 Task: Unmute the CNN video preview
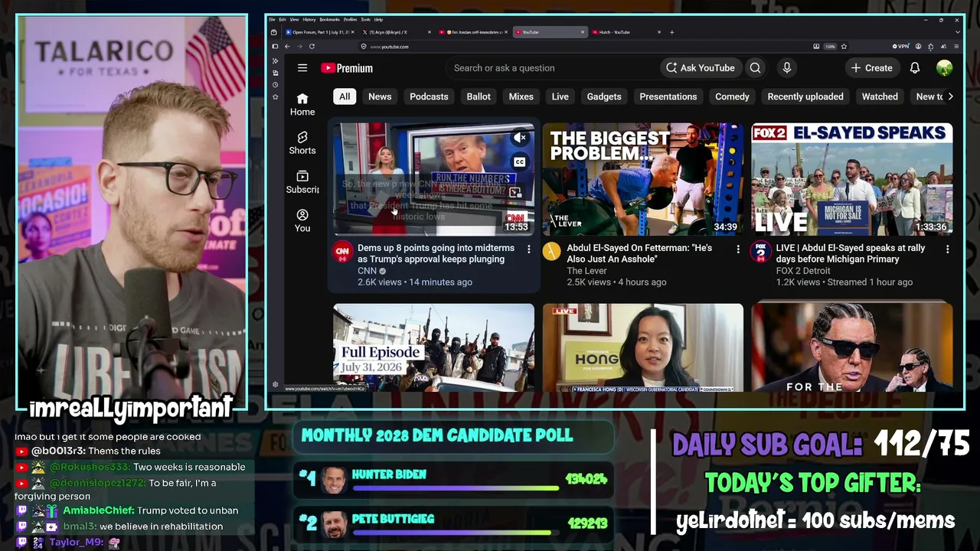(x=520, y=138)
